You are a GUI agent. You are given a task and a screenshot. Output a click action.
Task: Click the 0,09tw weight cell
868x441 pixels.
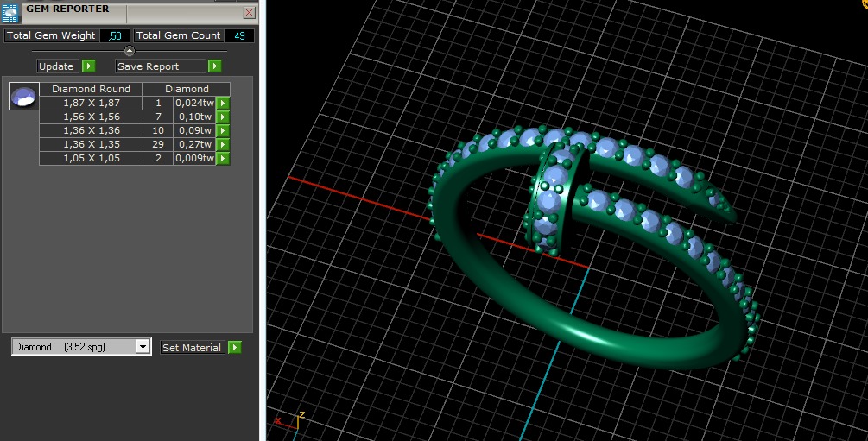[194, 130]
